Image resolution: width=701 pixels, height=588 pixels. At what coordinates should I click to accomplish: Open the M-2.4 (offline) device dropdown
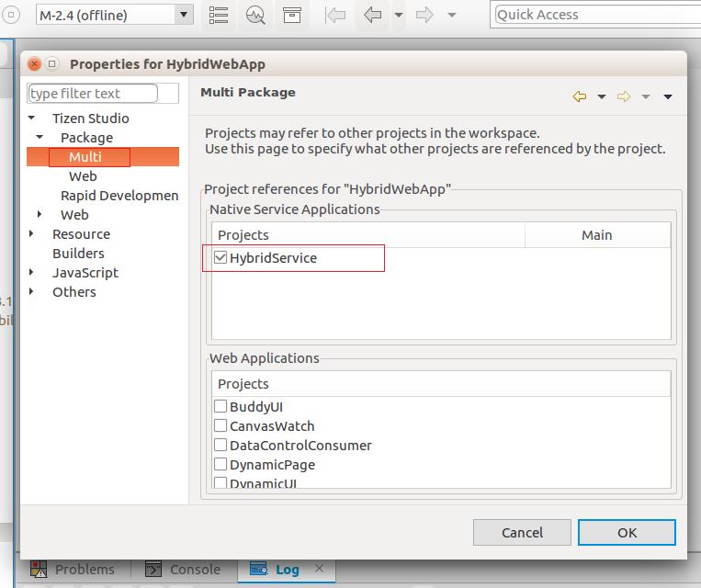click(x=183, y=15)
